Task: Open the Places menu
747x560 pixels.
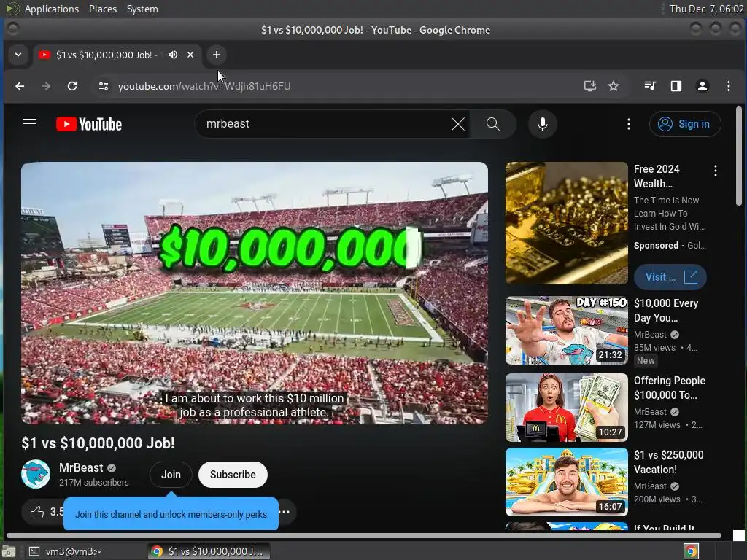Action: 102,9
